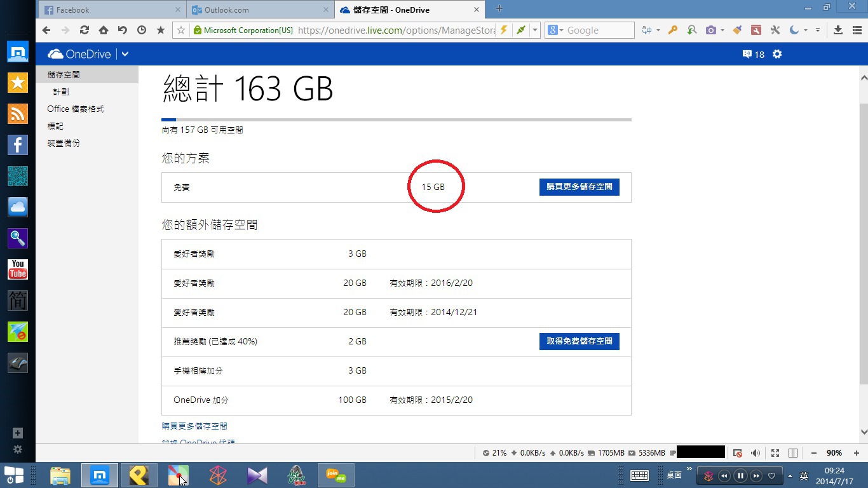Add a sidebar extension with plus icon
Image resolution: width=868 pixels, height=488 pixels.
point(18,433)
